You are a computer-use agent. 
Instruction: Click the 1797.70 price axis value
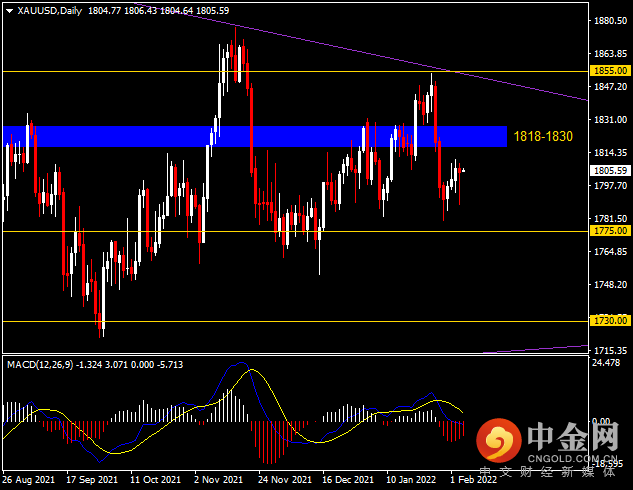(610, 185)
